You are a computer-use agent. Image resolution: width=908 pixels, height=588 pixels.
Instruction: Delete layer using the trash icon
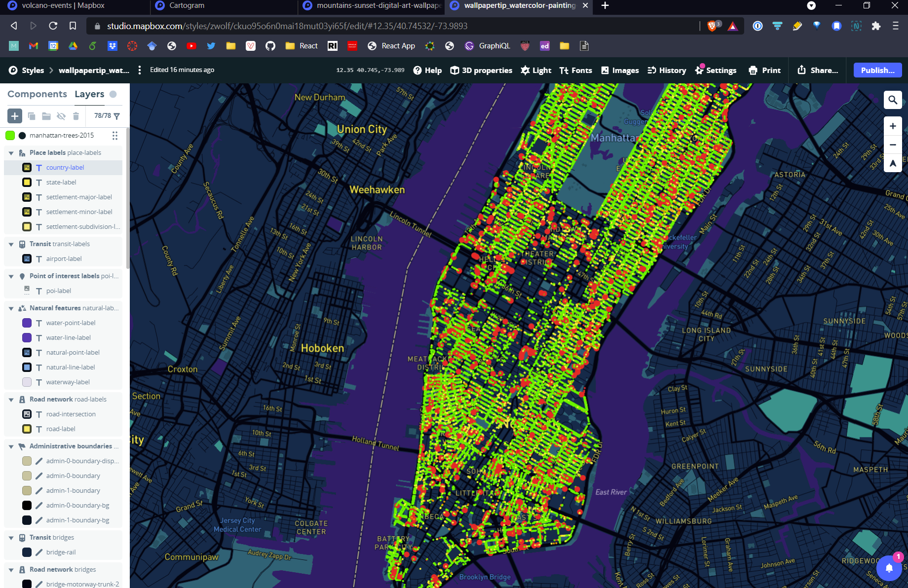tap(76, 116)
